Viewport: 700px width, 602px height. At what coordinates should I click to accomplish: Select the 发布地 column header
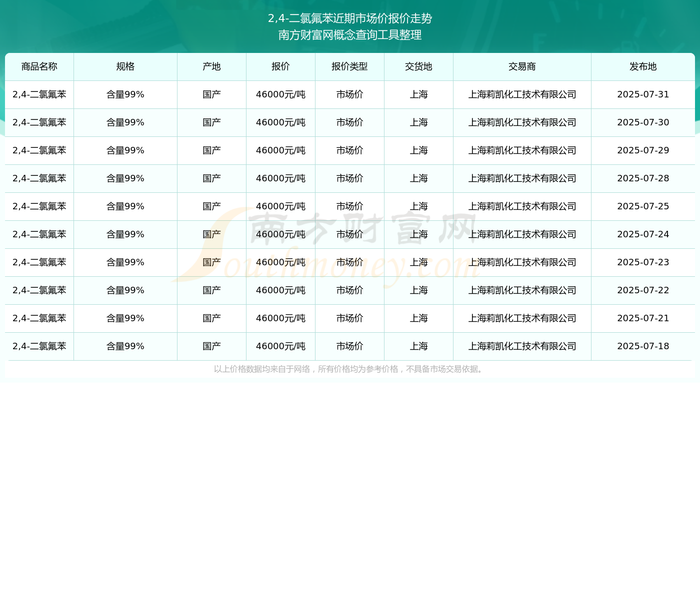(643, 66)
